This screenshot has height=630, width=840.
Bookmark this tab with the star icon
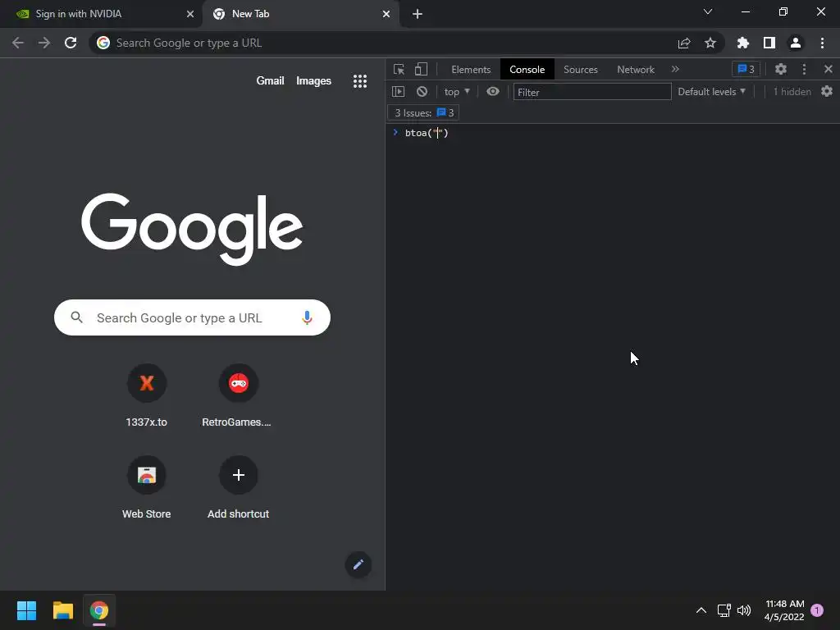click(x=710, y=43)
